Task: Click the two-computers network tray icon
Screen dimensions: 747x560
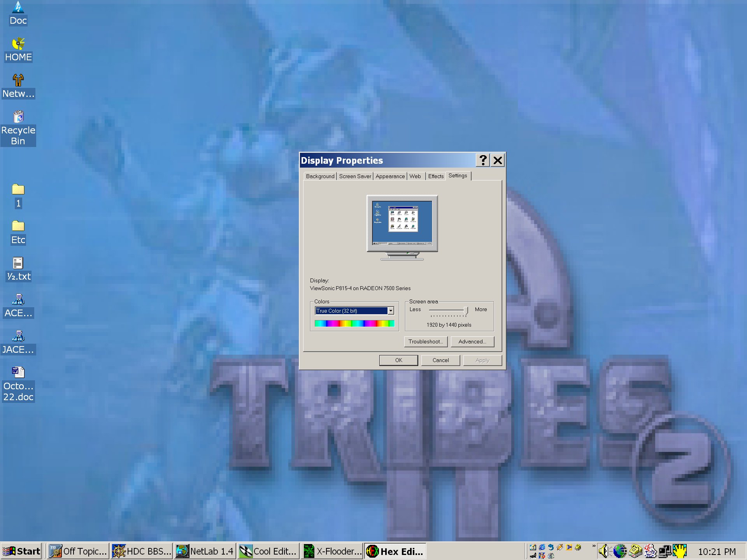Action: tap(665, 551)
